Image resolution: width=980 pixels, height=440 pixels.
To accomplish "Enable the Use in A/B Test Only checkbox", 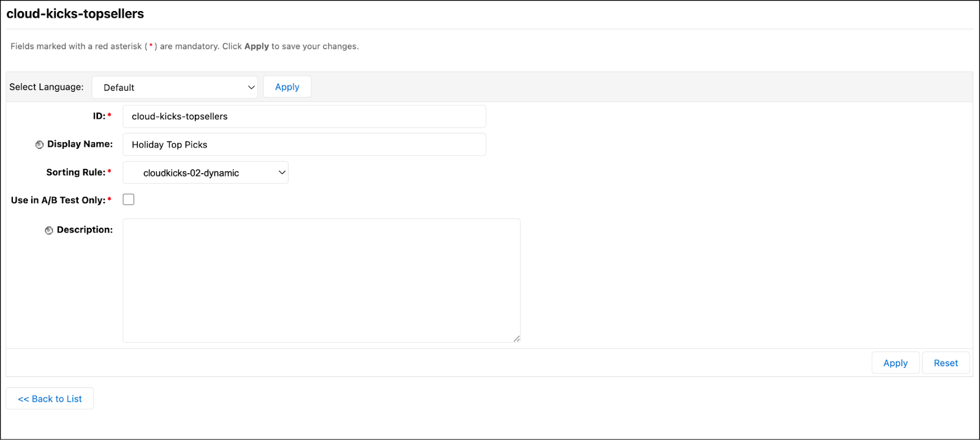I will pyautogui.click(x=129, y=199).
